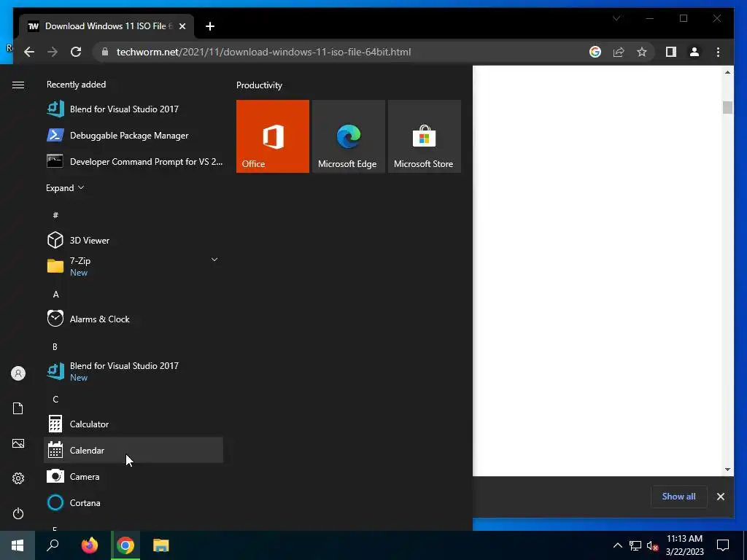
Task: Click the Productivity group title
Action: (259, 85)
